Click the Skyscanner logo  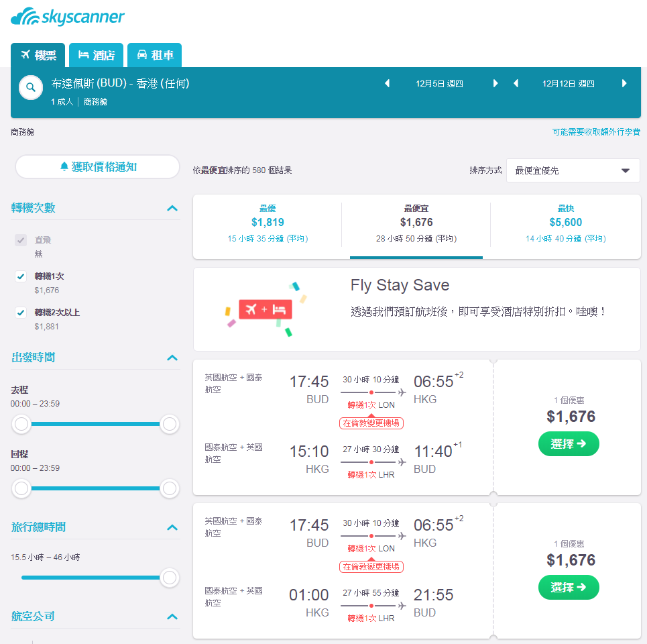tap(67, 17)
